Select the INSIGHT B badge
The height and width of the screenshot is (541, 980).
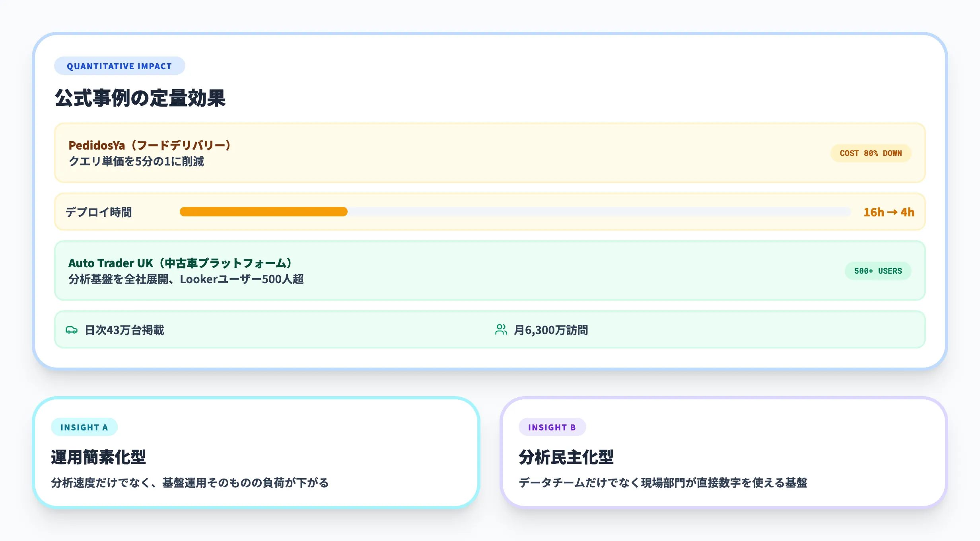tap(552, 427)
